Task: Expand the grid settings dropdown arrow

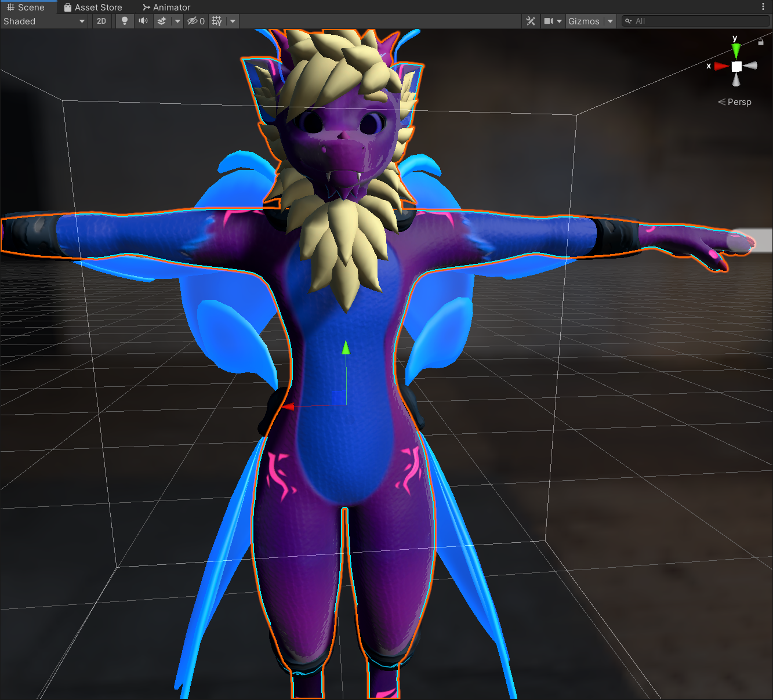Action: coord(233,21)
